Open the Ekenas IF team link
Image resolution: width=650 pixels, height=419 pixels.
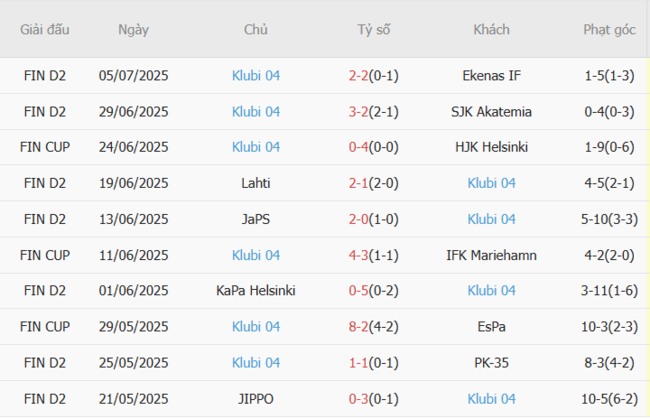(x=491, y=75)
